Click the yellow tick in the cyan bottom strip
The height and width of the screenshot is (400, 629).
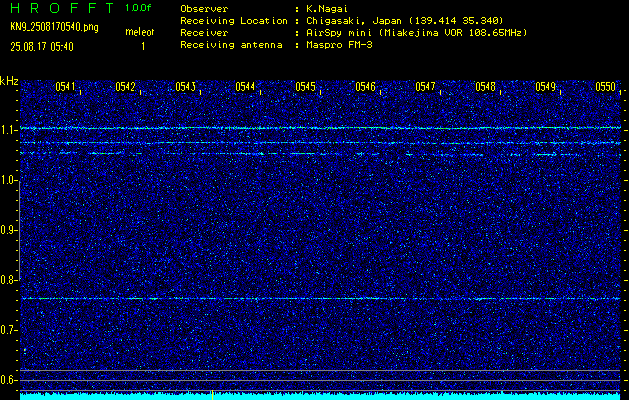click(212, 396)
